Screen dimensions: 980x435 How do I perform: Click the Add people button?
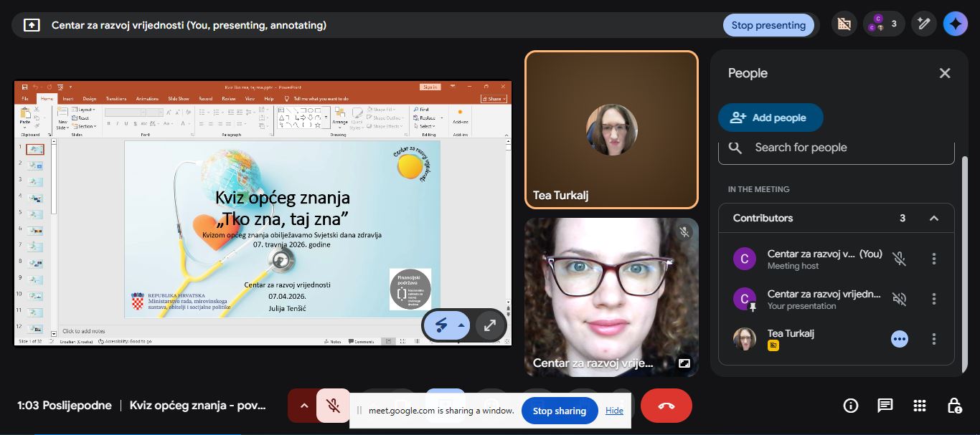tap(770, 118)
